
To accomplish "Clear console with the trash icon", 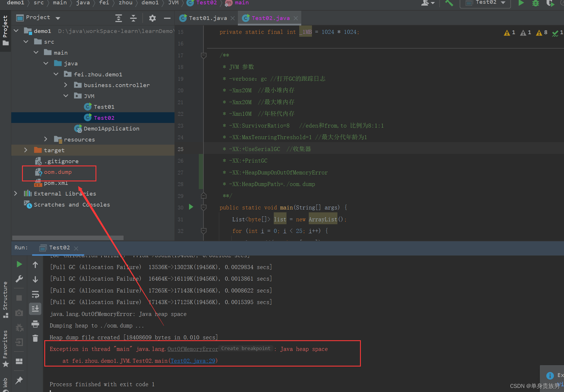I will [x=35, y=338].
